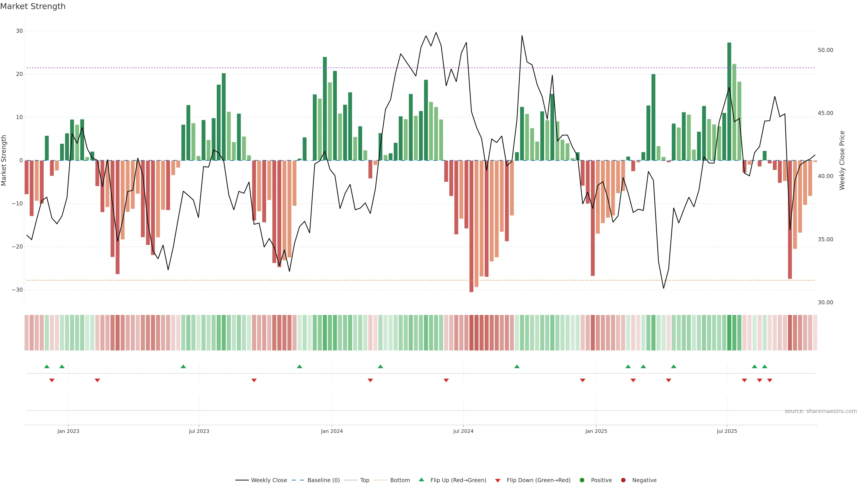Viewport: 868px width, 488px height.
Task: Click the red Flip Down triangle in the legend
Action: coord(498,481)
